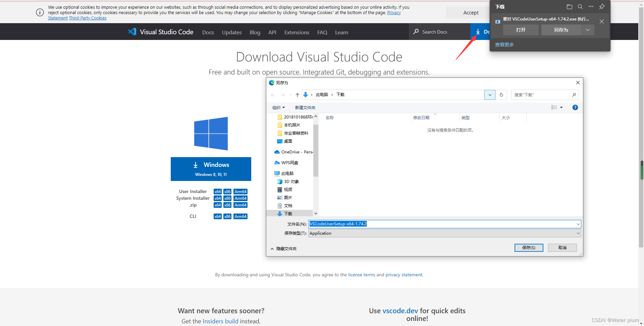Select 桌面 in the folder tree

pos(285,141)
